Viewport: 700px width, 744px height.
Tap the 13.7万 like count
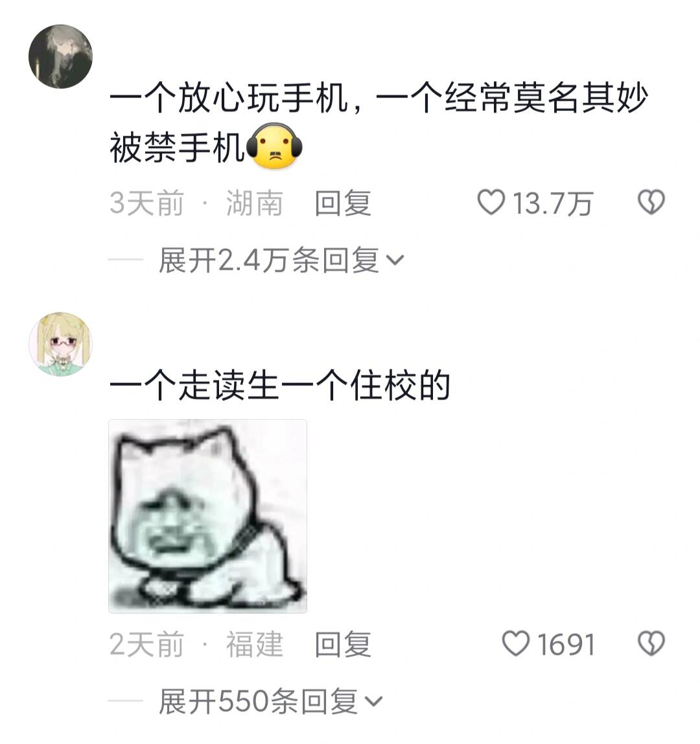[554, 203]
